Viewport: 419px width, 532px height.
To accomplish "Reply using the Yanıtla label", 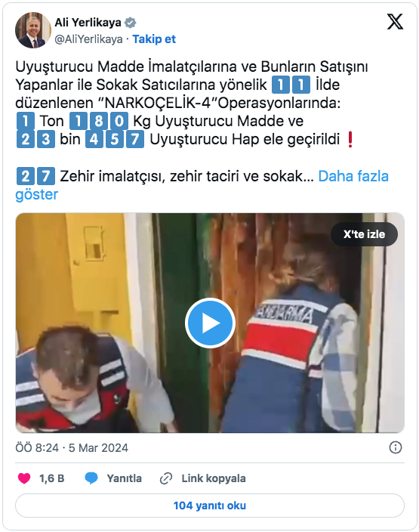I will click(x=125, y=478).
